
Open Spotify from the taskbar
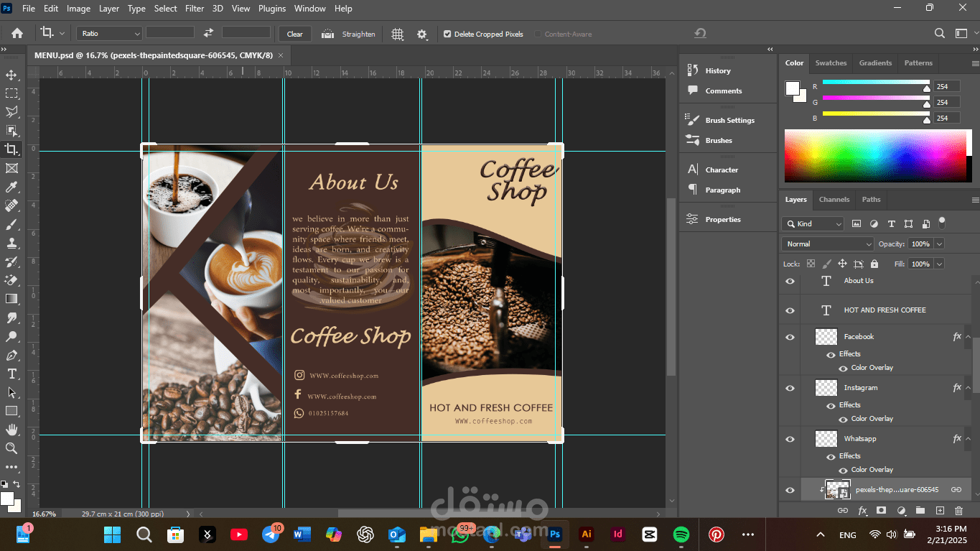click(x=681, y=534)
